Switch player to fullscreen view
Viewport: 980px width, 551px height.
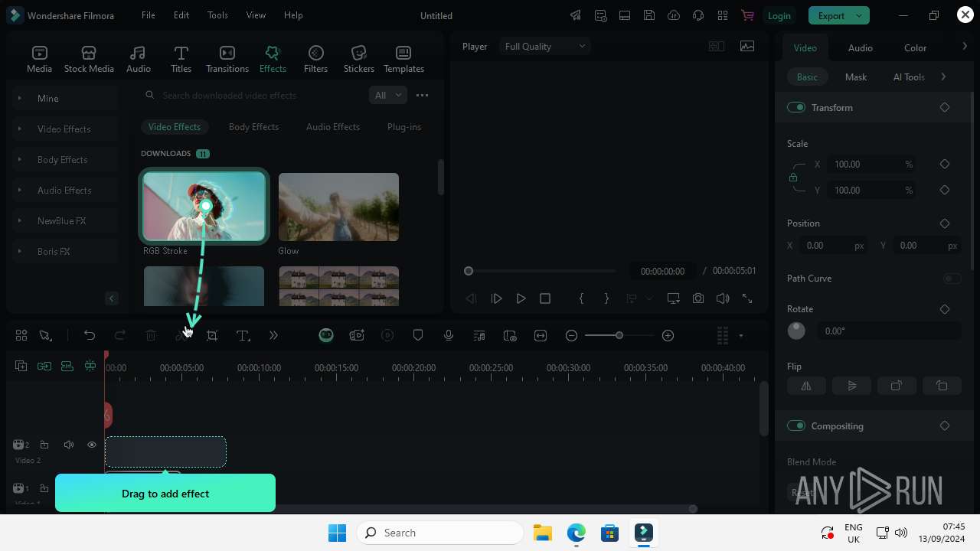[747, 298]
